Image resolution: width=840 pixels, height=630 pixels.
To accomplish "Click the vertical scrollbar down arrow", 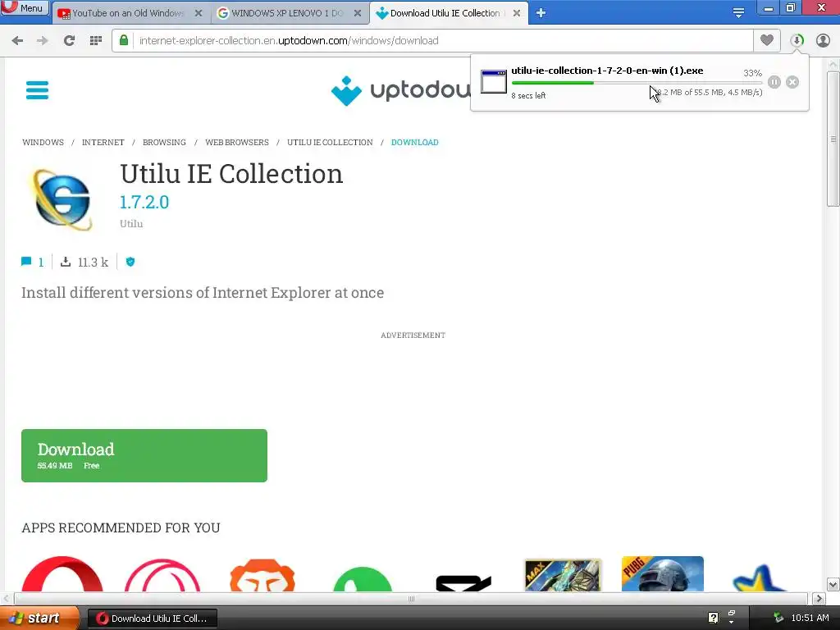I will pos(833,584).
